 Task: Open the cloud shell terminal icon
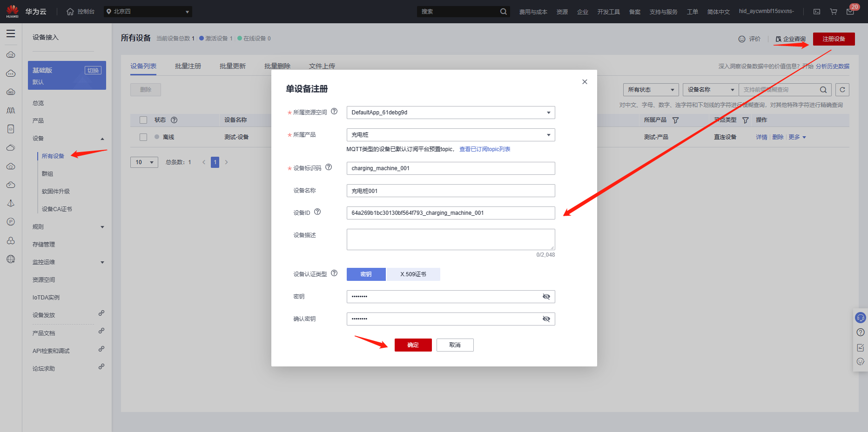[817, 12]
